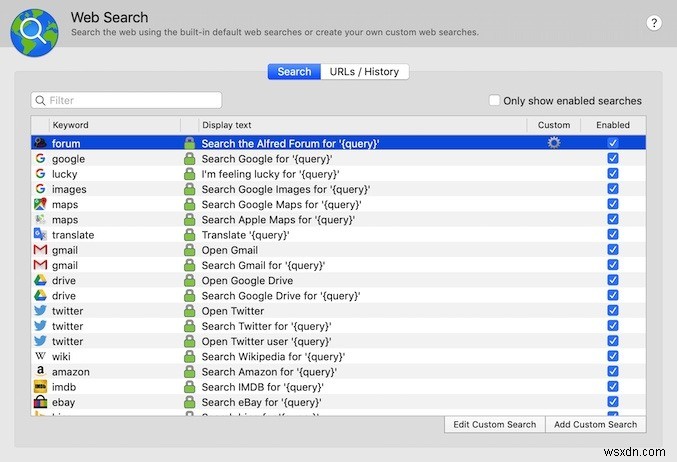Click the IMDB icon in the list
Viewport: 677px width, 462px height.
(40, 387)
